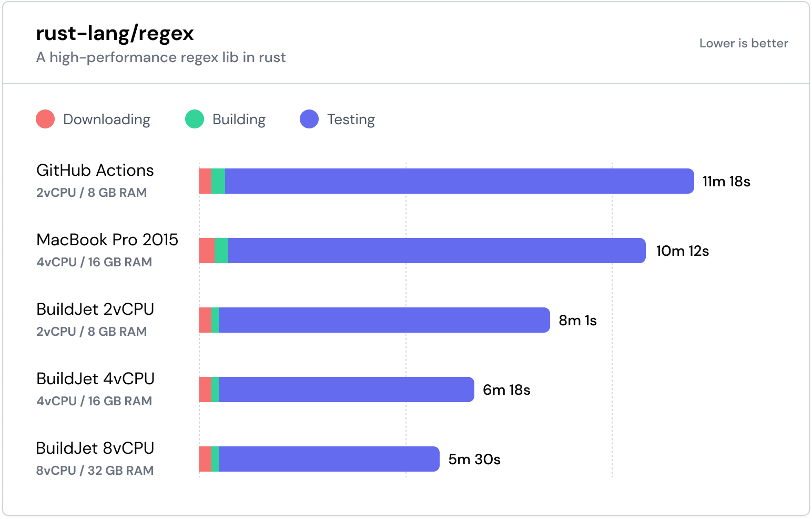The image size is (812, 519).
Task: Click the BuildJet 8vCPU row label
Action: (95, 448)
